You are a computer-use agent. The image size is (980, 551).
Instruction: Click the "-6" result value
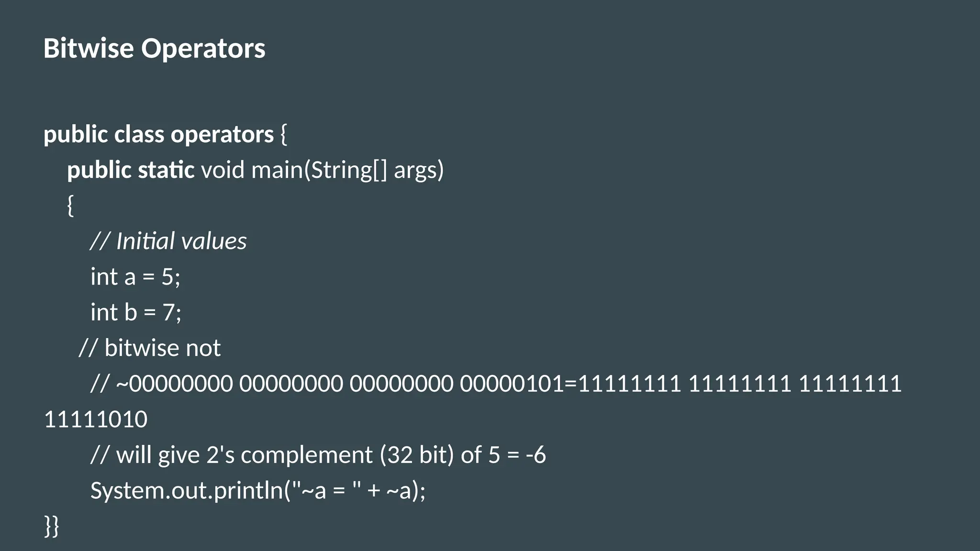[535, 455]
